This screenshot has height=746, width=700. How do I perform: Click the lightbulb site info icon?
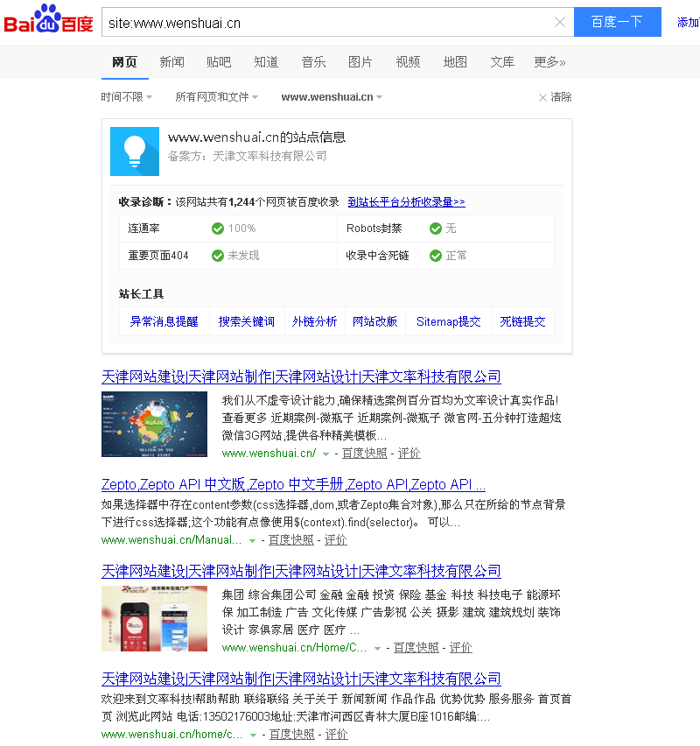point(135,151)
